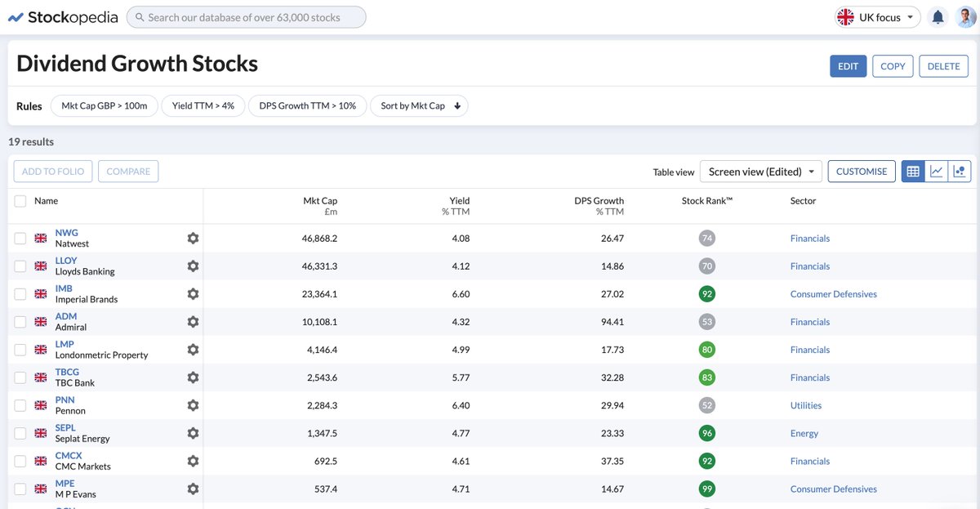Open gear settings for TBC Bank row
The height and width of the screenshot is (509, 980).
click(x=193, y=377)
